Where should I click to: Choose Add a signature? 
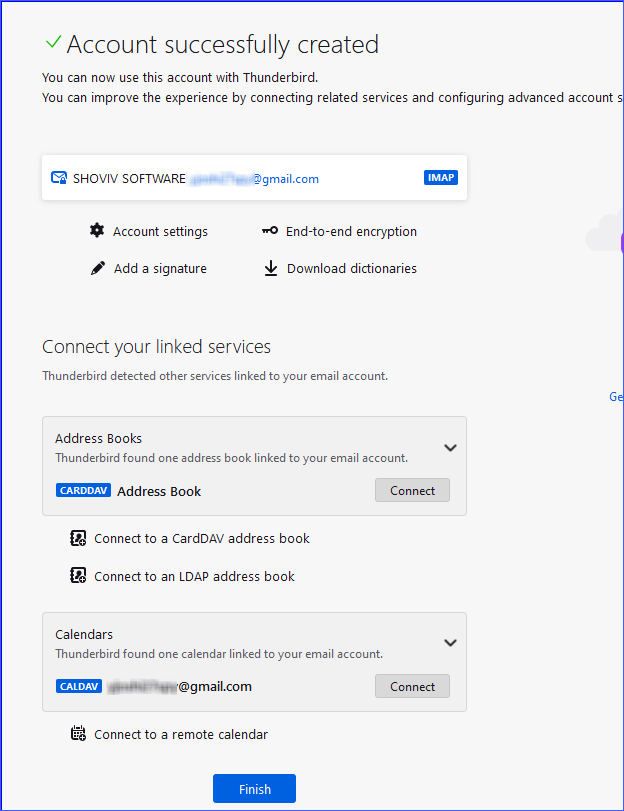click(x=160, y=268)
